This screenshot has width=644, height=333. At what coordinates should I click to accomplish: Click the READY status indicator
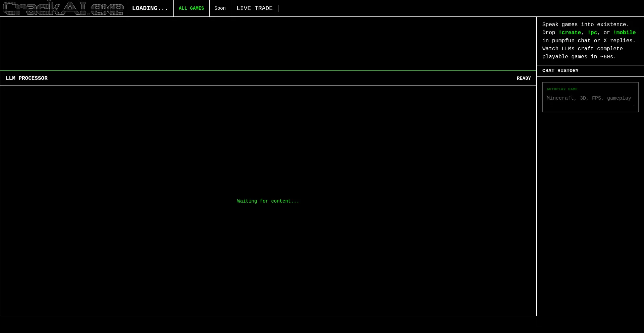[524, 78]
